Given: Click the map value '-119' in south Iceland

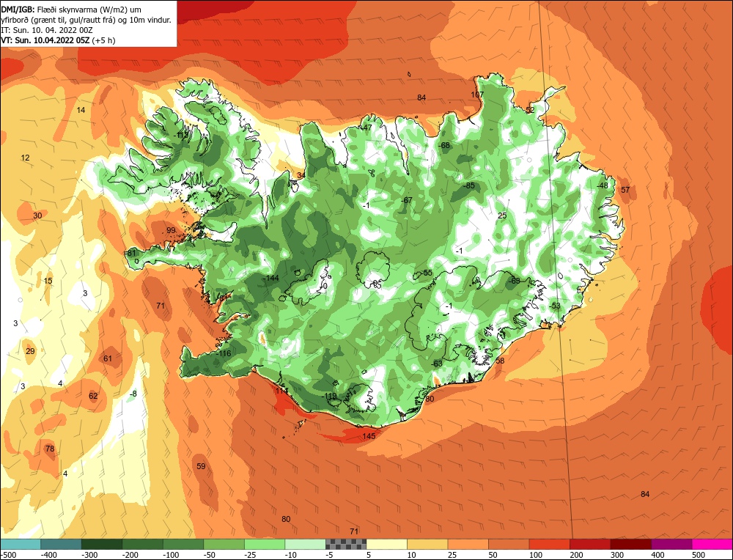Looking at the screenshot, I should pyautogui.click(x=330, y=396).
